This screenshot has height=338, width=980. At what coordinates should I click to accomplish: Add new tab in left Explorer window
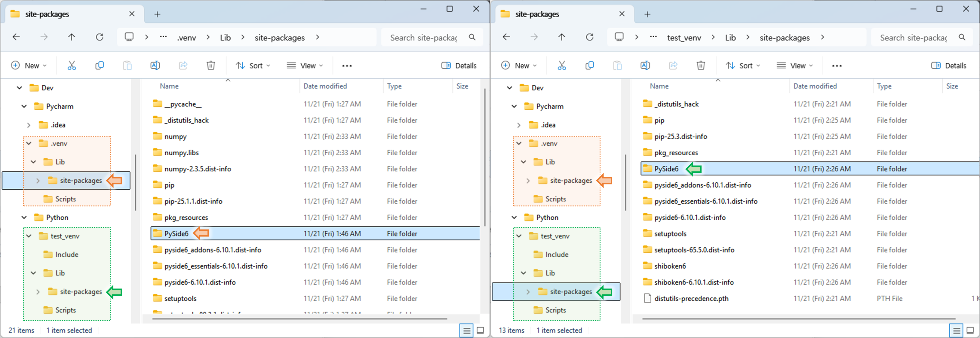pyautogui.click(x=157, y=14)
